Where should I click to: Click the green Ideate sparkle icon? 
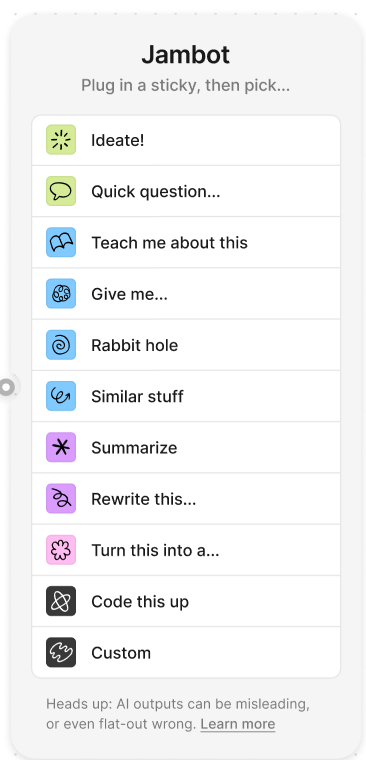pos(61,140)
